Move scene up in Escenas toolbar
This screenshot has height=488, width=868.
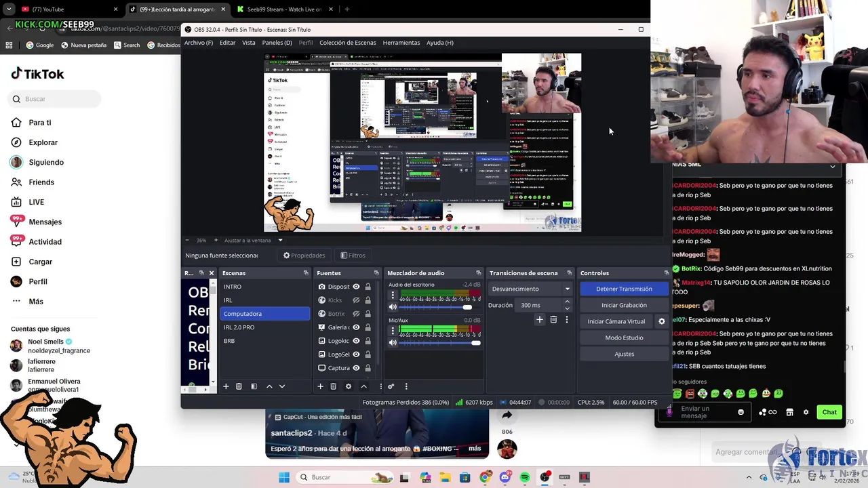[269, 386]
